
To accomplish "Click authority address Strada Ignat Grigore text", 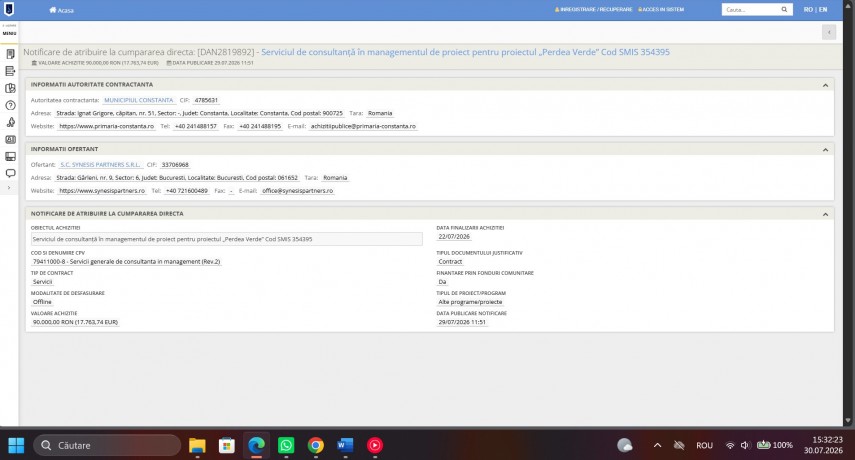I will pyautogui.click(x=200, y=113).
